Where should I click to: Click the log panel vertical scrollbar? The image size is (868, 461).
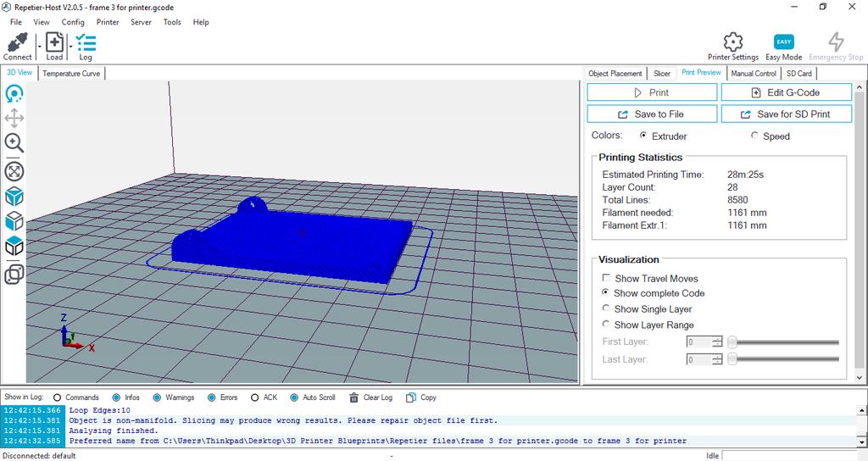pos(861,425)
